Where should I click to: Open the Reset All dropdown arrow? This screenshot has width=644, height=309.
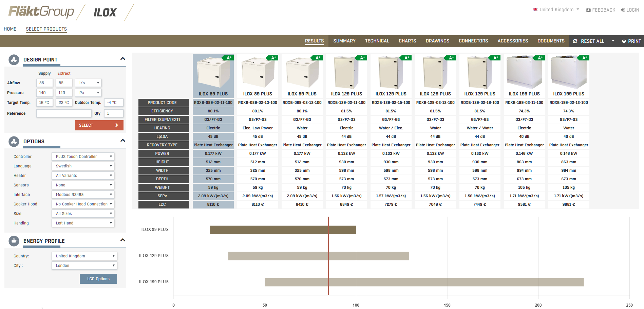click(613, 41)
